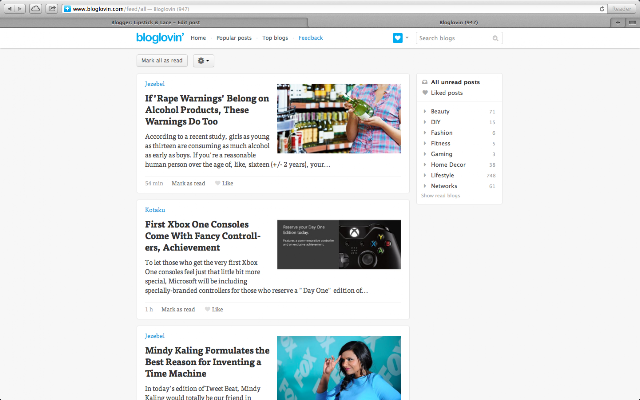This screenshot has height=400, width=640.
Task: Switch to the Blogger edit post tab
Action: coord(155,22)
